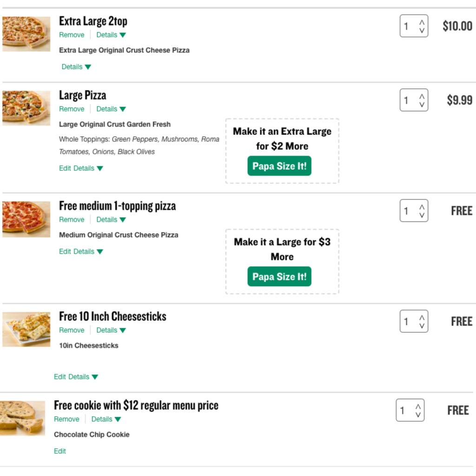Increase quantity of Free cookie item
The width and height of the screenshot is (476, 476).
click(418, 407)
